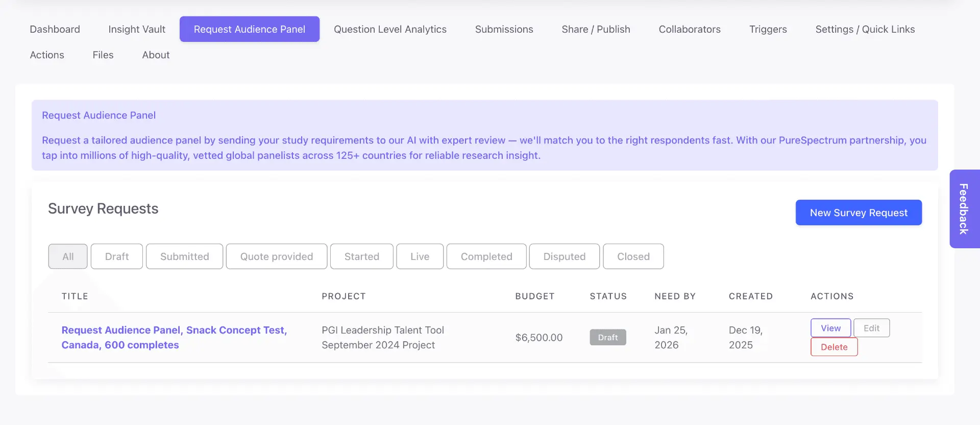Click the ACTIONS column header
980x425 pixels.
coord(832,296)
